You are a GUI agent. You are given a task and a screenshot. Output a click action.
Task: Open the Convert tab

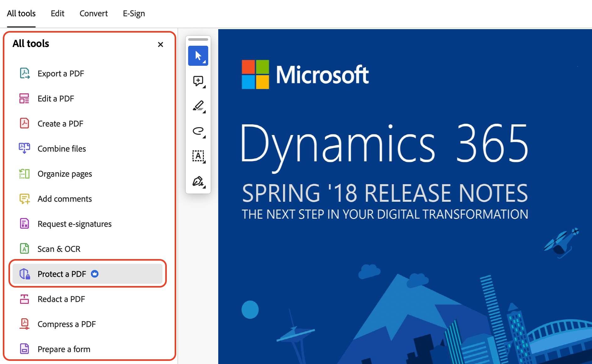93,13
